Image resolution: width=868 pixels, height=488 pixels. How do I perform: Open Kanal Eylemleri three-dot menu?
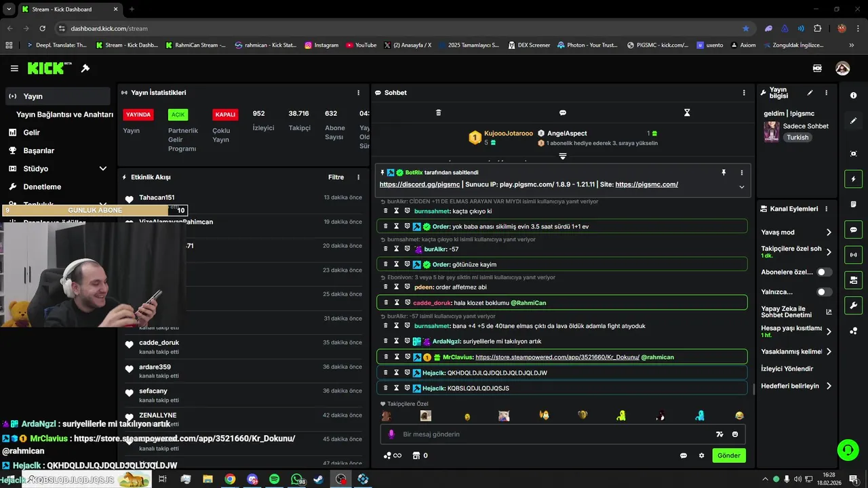(826, 209)
